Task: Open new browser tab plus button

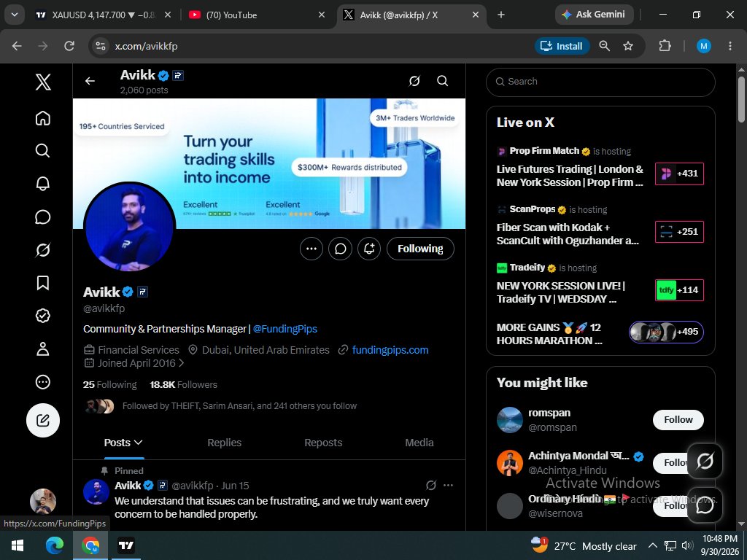Action: 500,15
